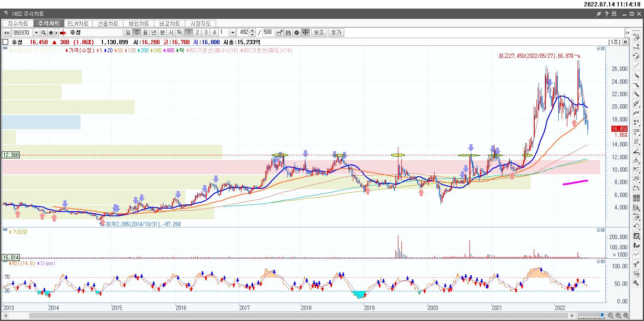Click the zoom slider handle at bottom right
The image size is (644, 321).
point(602,316)
